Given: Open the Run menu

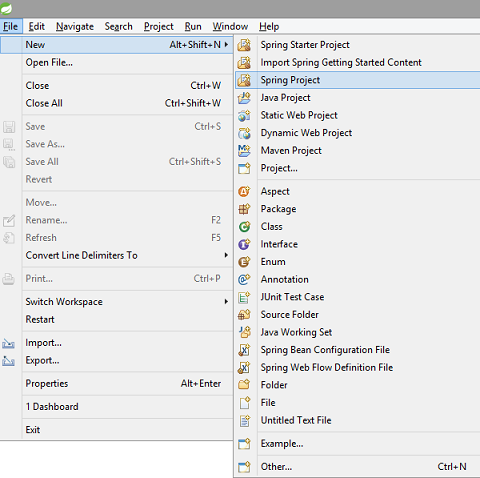Looking at the screenshot, I should click(x=193, y=26).
